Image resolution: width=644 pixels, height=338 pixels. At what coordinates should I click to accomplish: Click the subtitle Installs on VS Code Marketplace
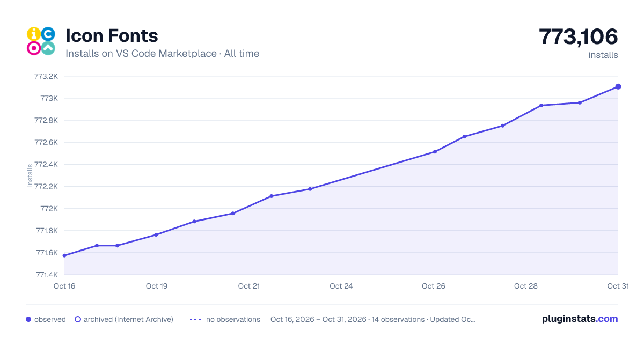pos(141,54)
